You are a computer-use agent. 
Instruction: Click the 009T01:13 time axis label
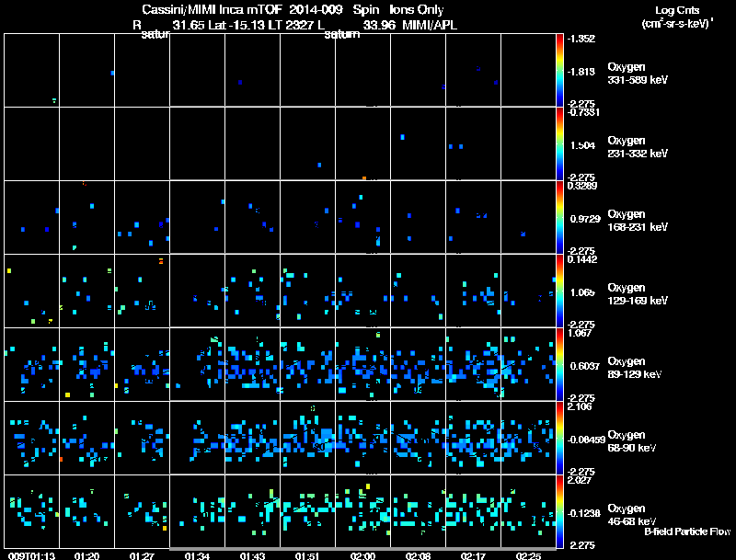[x=32, y=555]
